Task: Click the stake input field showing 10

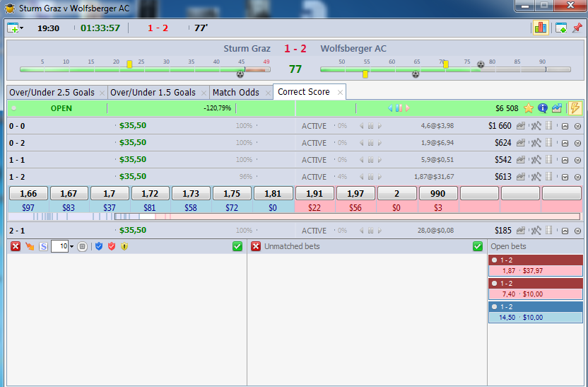Action: tap(59, 246)
